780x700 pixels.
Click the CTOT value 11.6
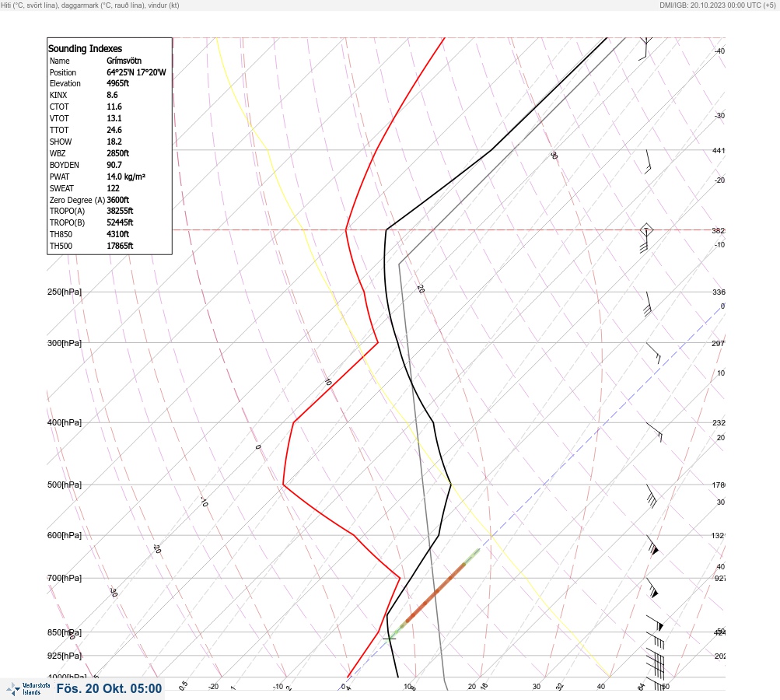[x=114, y=107]
